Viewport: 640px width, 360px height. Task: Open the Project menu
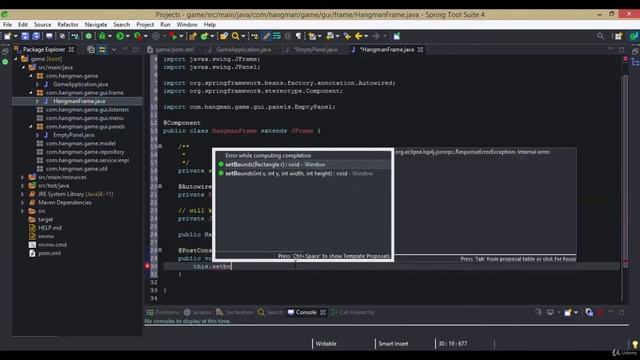pos(145,25)
